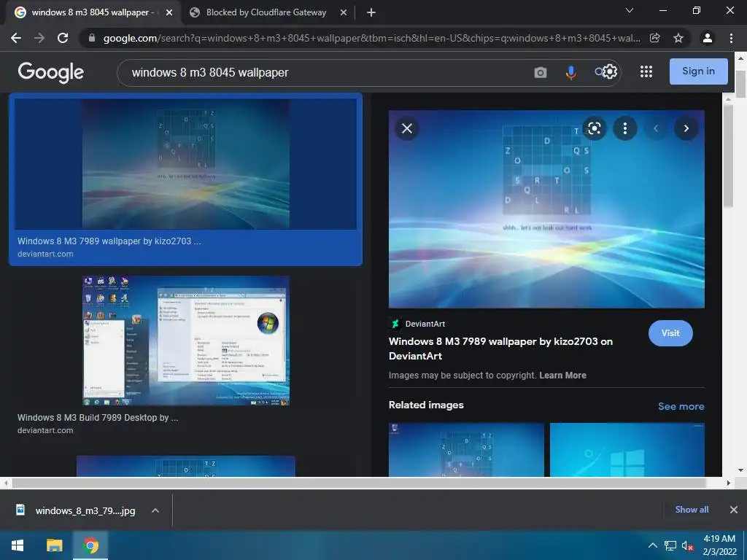
Task: Show hidden system tray icons
Action: 653,545
